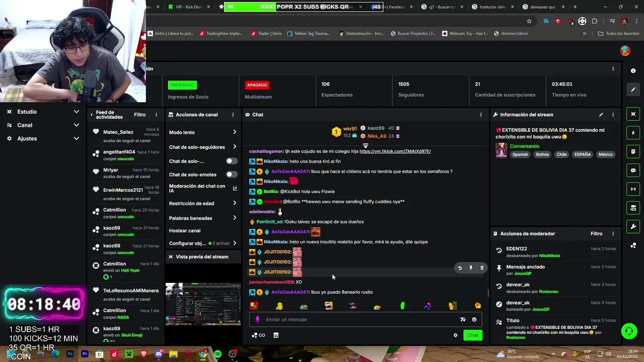The image size is (644, 362).
Task: Open Palabras baneadas options arrow
Action: [234, 218]
